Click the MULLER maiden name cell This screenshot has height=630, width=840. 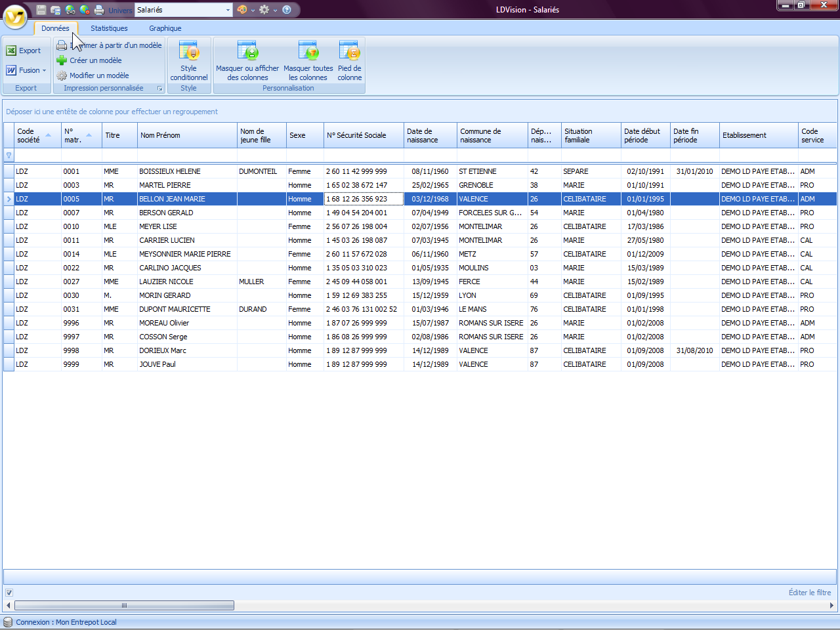pos(262,282)
